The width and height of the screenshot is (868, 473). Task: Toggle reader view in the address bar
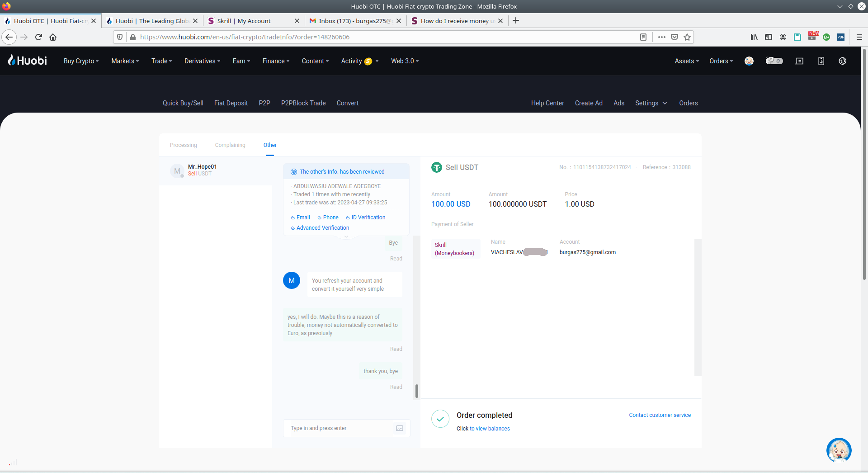(x=643, y=37)
